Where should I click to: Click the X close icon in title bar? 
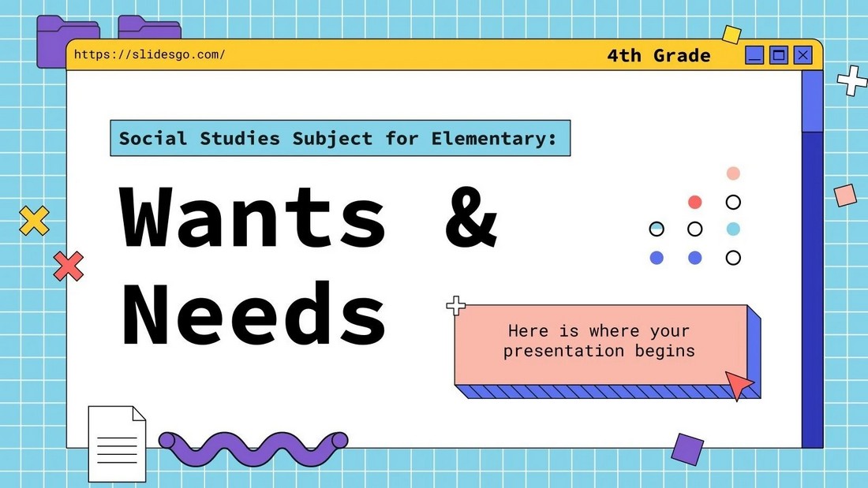pyautogui.click(x=803, y=55)
